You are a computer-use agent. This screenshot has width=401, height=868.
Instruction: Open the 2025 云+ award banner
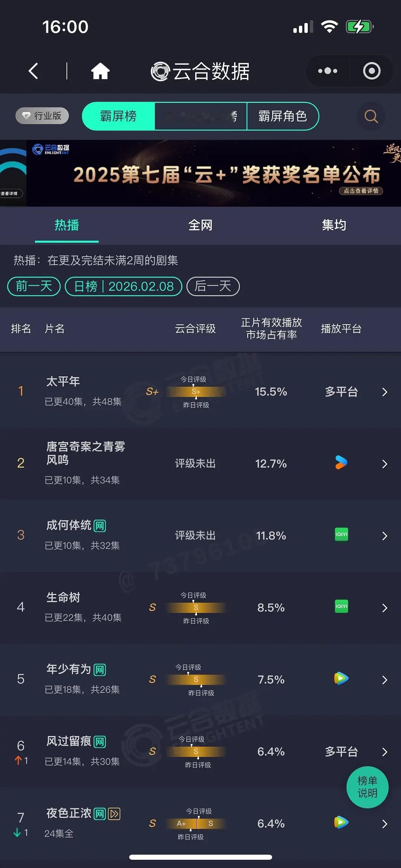click(x=200, y=172)
